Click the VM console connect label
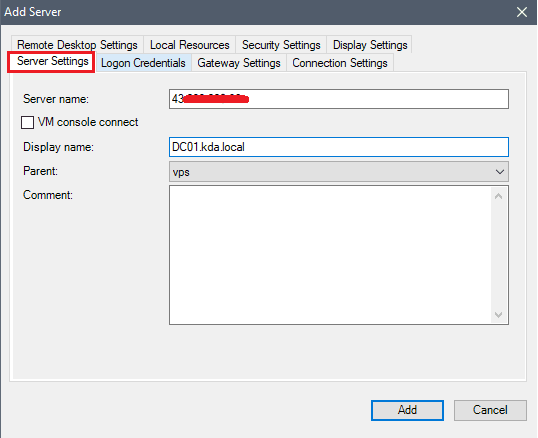The height and width of the screenshot is (438, 538). point(88,122)
